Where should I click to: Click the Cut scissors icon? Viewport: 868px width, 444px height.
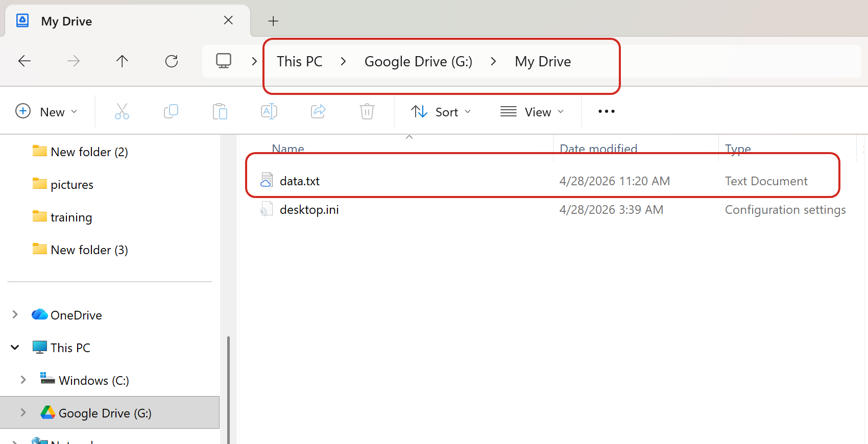click(x=122, y=111)
